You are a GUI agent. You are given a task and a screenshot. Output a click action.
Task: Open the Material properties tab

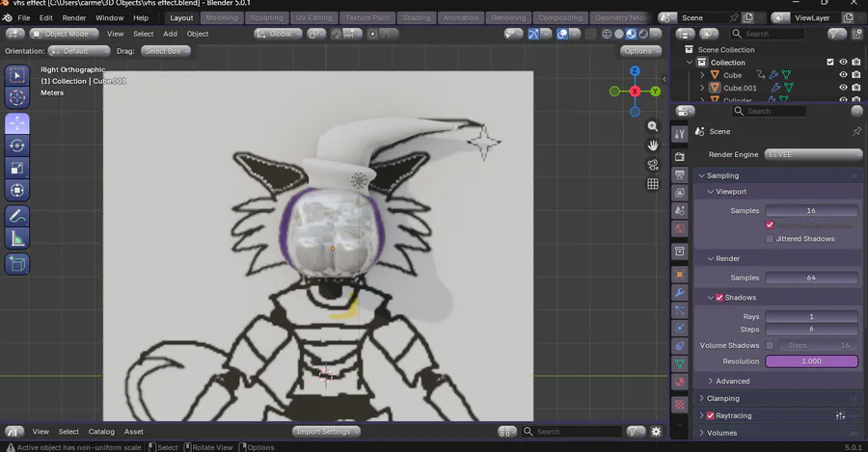(680, 382)
